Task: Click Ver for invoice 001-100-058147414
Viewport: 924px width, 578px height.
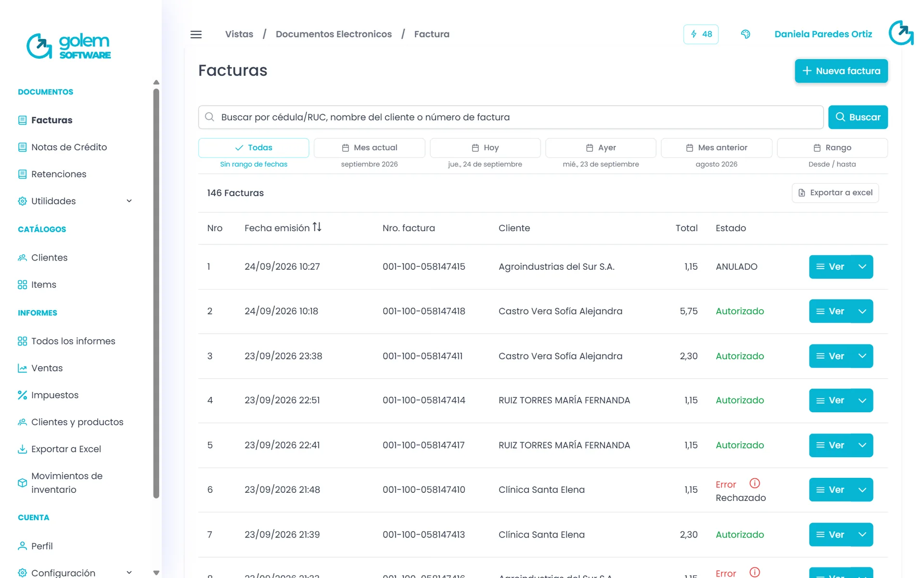Action: (830, 401)
